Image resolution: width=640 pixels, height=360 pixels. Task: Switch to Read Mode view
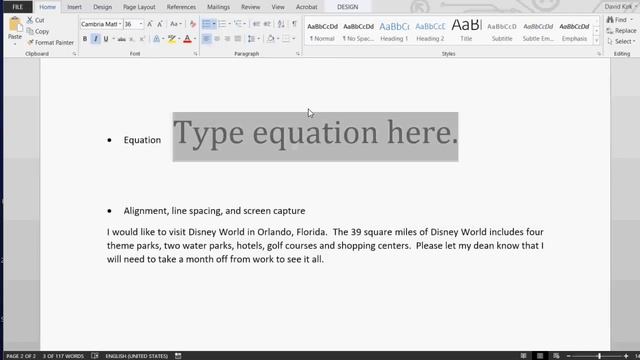point(523,356)
